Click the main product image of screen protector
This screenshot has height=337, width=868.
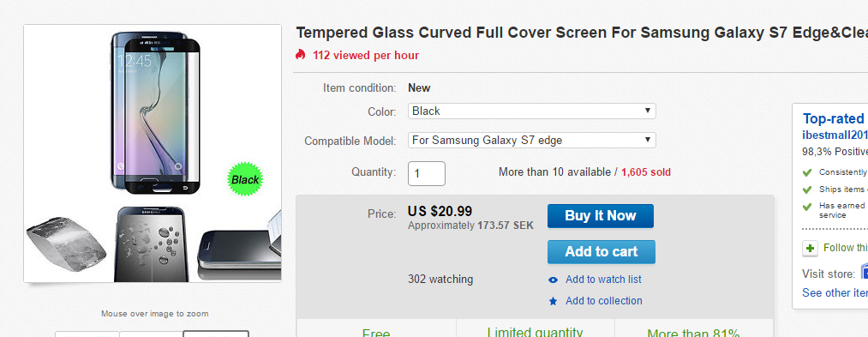point(153,153)
